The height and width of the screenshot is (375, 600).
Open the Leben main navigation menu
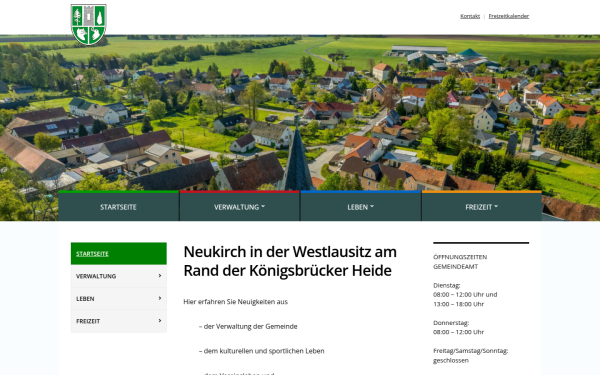360,207
